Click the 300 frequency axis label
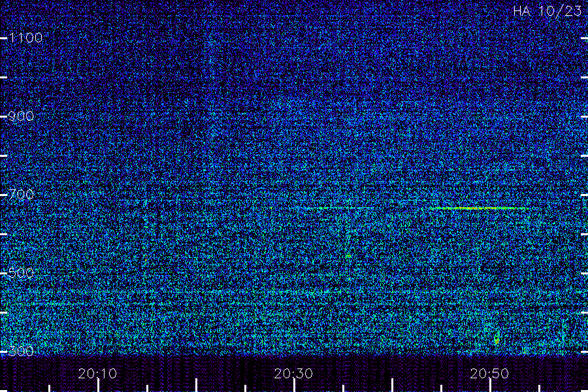The image size is (588, 392). 21,351
